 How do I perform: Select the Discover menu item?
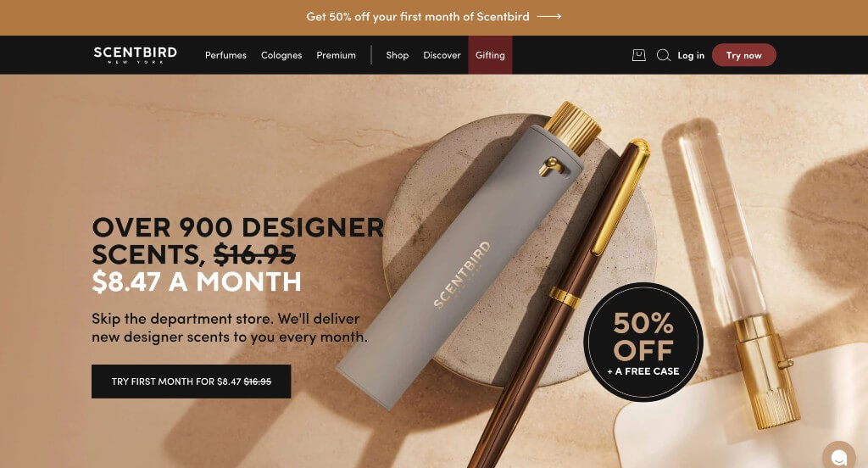click(442, 55)
